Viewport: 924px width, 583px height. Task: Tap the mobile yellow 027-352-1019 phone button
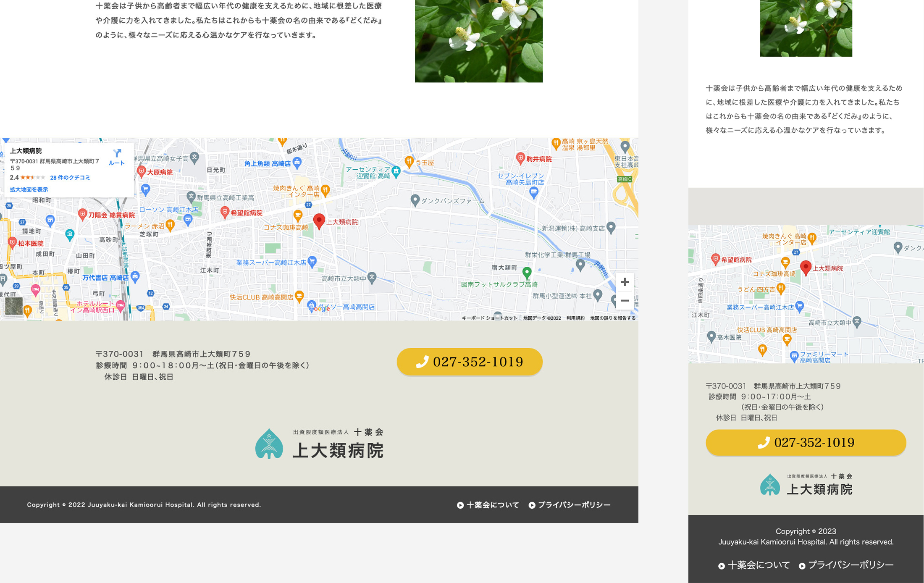(x=806, y=442)
